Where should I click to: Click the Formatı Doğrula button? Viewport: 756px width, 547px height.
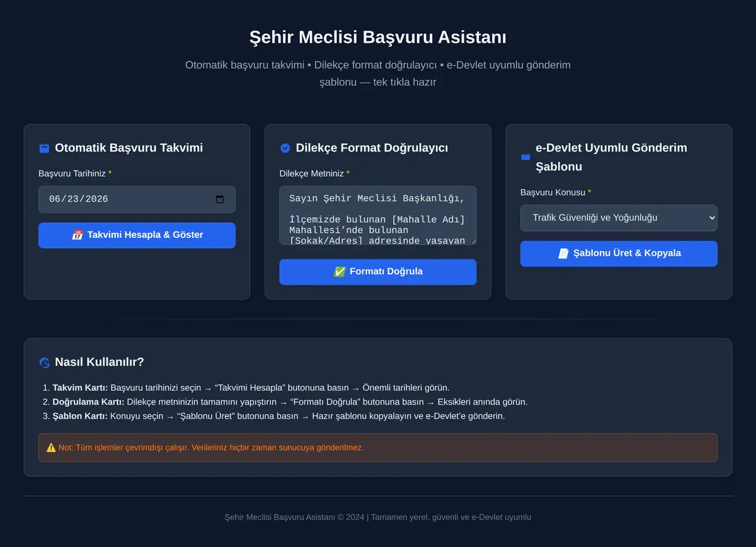(378, 272)
